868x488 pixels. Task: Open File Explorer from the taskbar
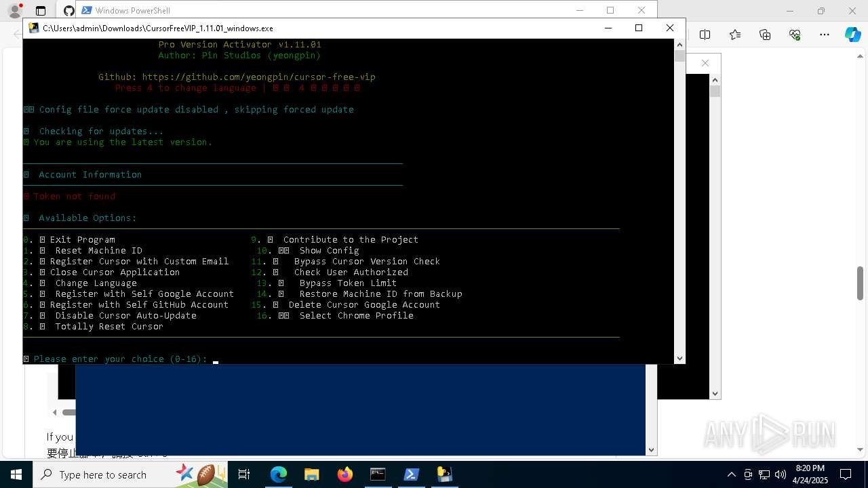pyautogui.click(x=311, y=474)
